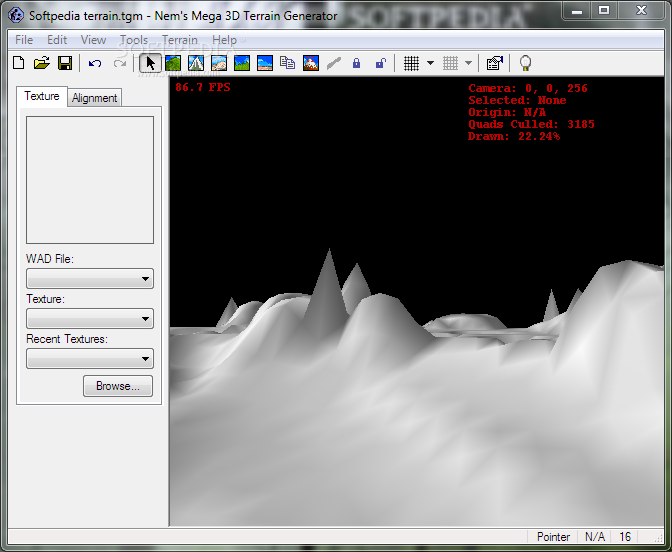Expand the WAD File dropdown

click(x=90, y=279)
